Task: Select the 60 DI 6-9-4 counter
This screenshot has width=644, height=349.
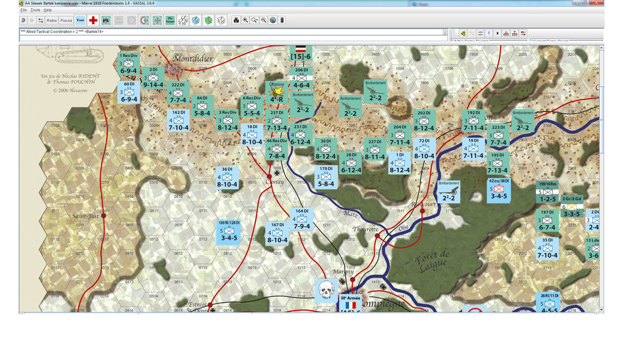Action: click(128, 92)
